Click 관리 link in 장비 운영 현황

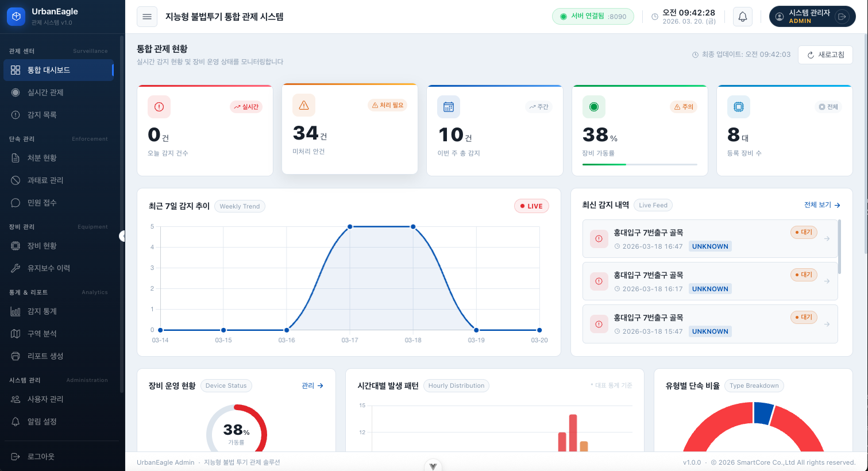coord(313,386)
